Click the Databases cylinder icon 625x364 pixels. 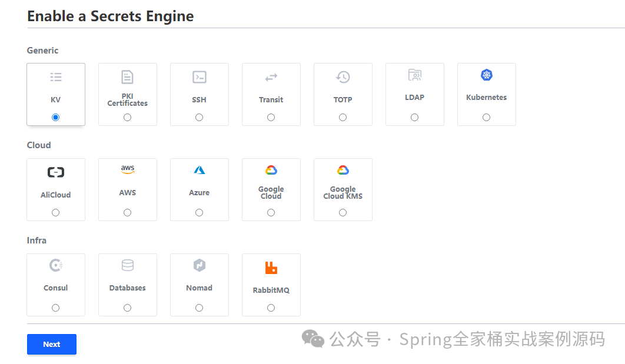point(128,265)
